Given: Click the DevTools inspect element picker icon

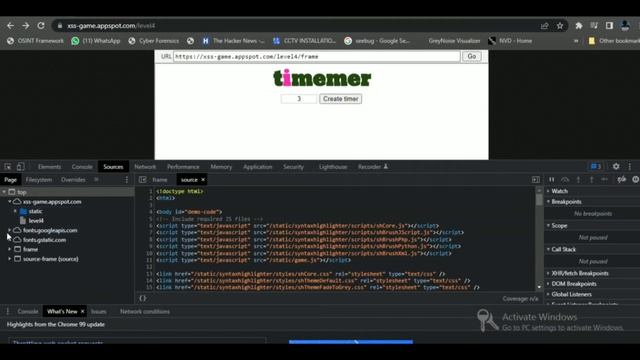Looking at the screenshot, I should (x=8, y=167).
